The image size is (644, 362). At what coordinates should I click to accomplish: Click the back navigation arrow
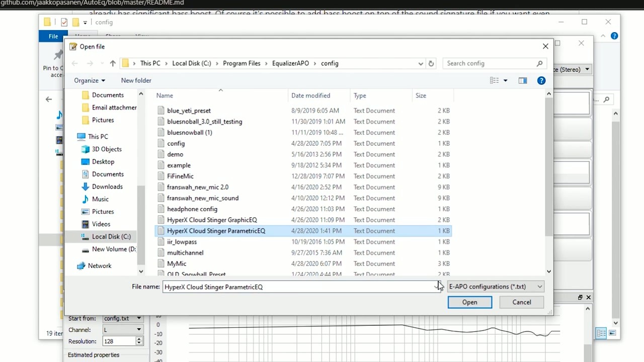click(x=74, y=63)
